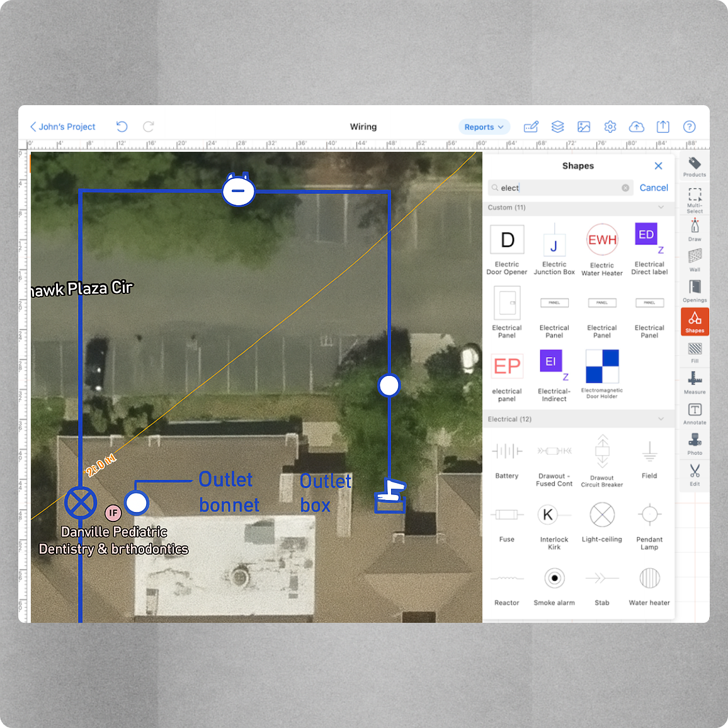728x728 pixels.
Task: Select the Electric Water Heater shape
Action: (601, 250)
